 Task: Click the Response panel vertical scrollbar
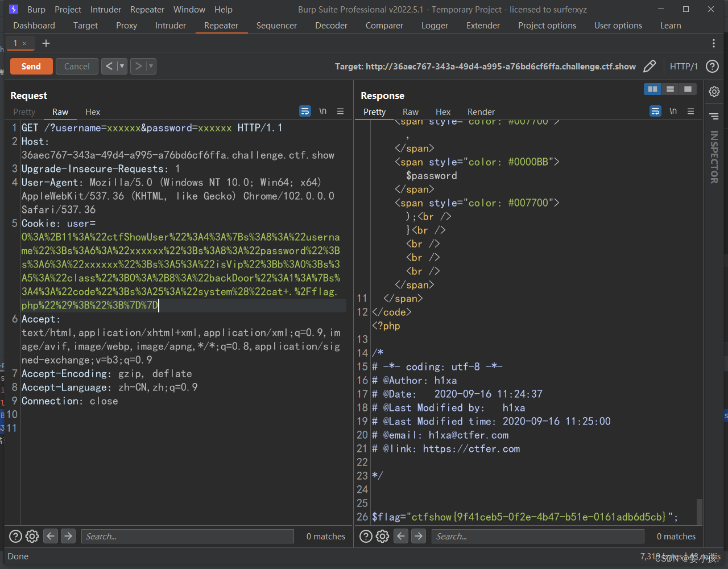[x=700, y=512]
